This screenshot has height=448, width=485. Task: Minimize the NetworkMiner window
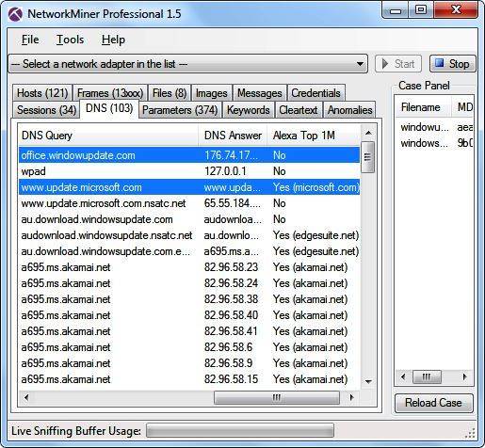(x=396, y=10)
